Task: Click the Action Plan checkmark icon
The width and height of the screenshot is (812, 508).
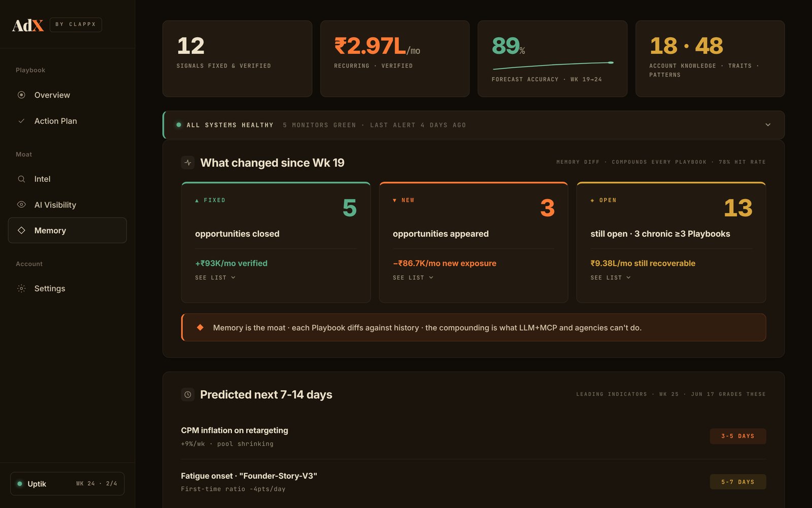Action: pos(21,121)
